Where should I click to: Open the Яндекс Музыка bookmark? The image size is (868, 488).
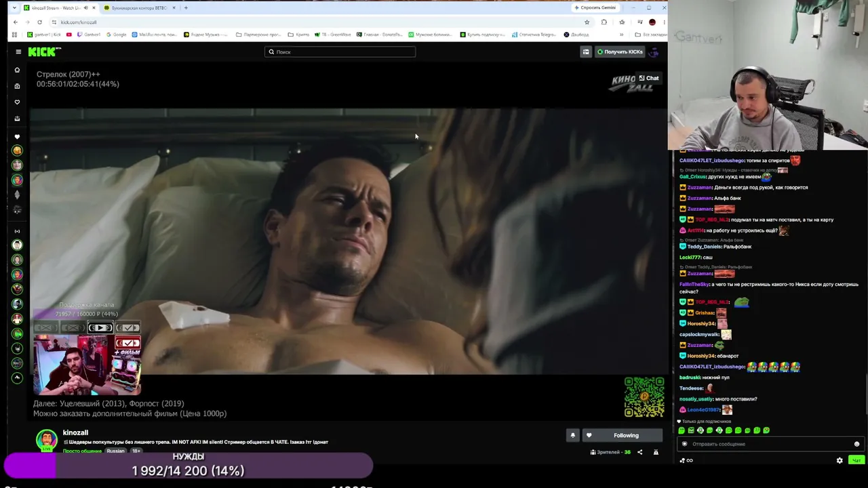point(206,35)
